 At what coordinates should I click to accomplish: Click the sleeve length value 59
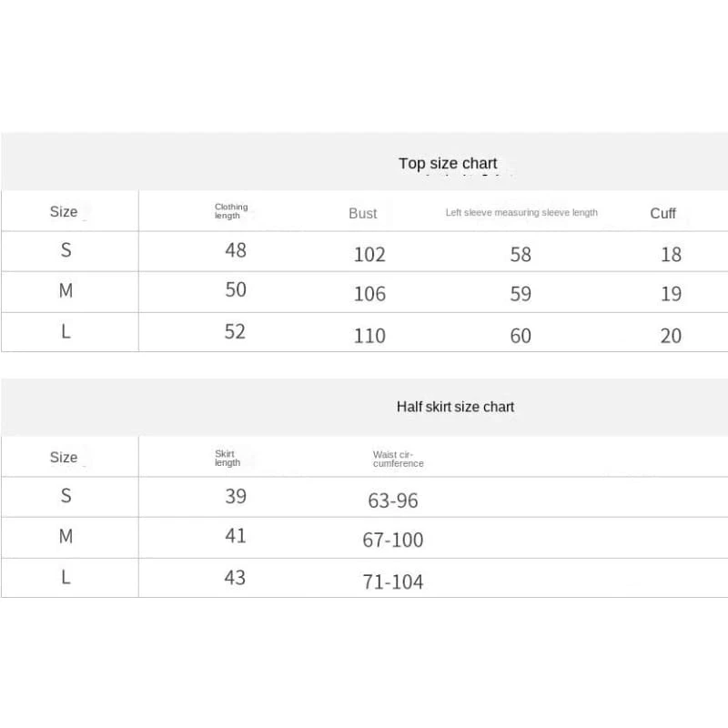521,294
